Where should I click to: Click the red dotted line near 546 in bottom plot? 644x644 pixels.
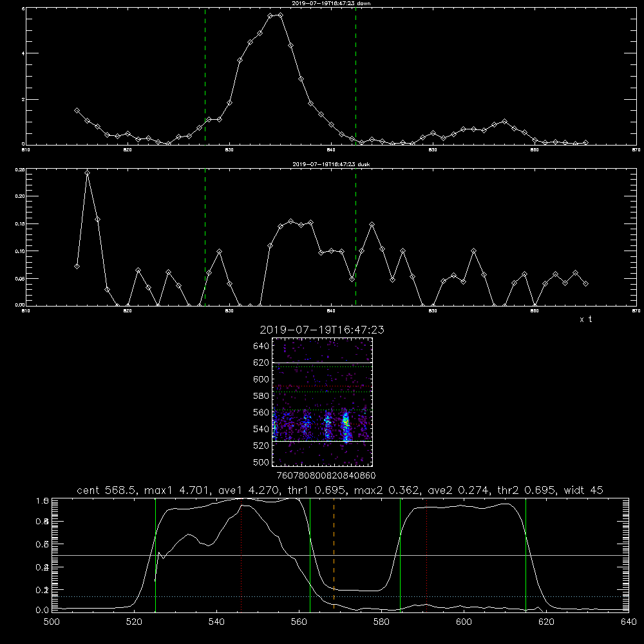(241, 554)
